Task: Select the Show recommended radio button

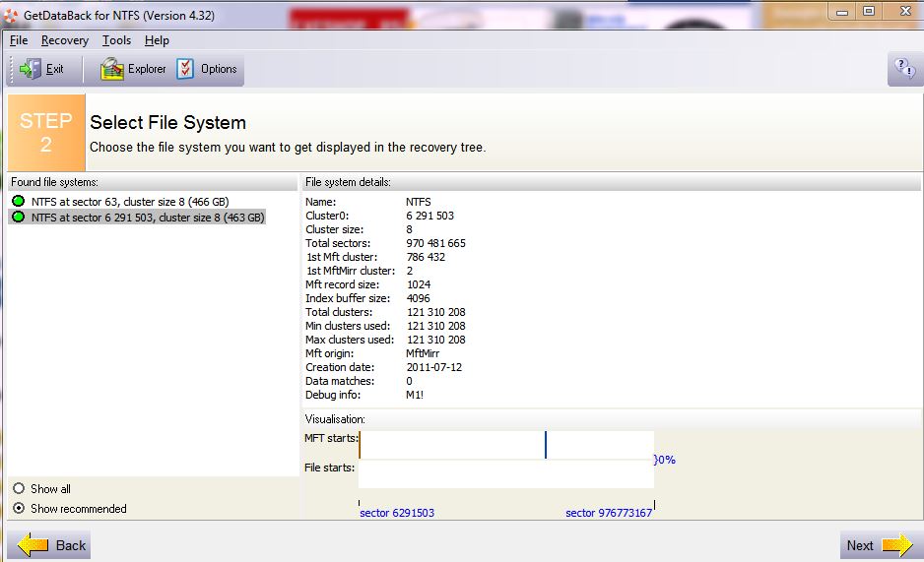Action: tap(19, 508)
